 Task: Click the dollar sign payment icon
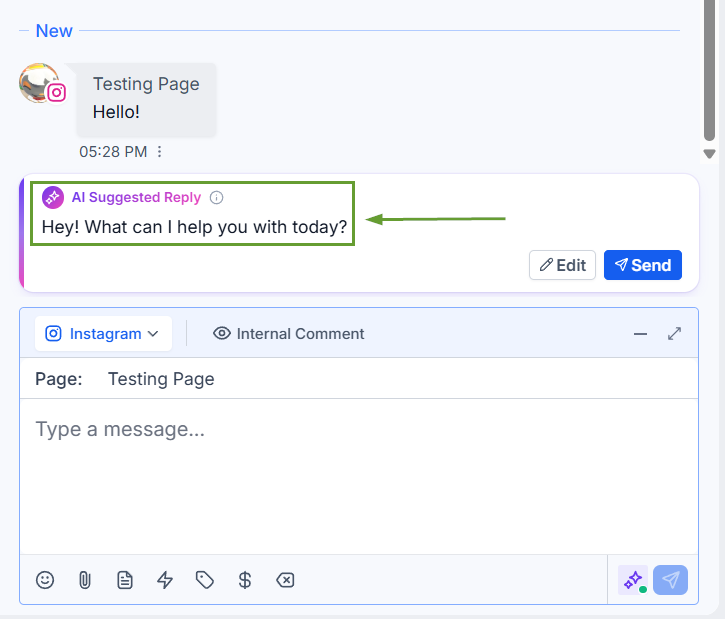pos(245,580)
